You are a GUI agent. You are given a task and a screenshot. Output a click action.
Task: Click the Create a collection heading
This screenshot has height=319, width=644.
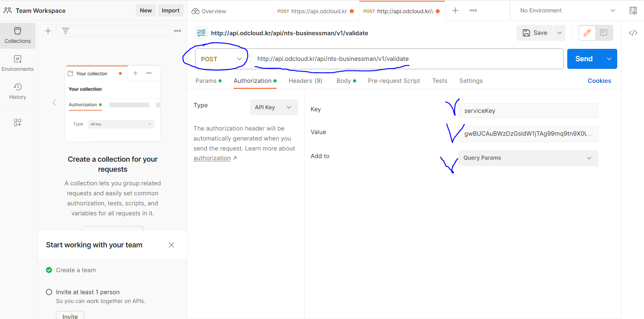pyautogui.click(x=113, y=164)
